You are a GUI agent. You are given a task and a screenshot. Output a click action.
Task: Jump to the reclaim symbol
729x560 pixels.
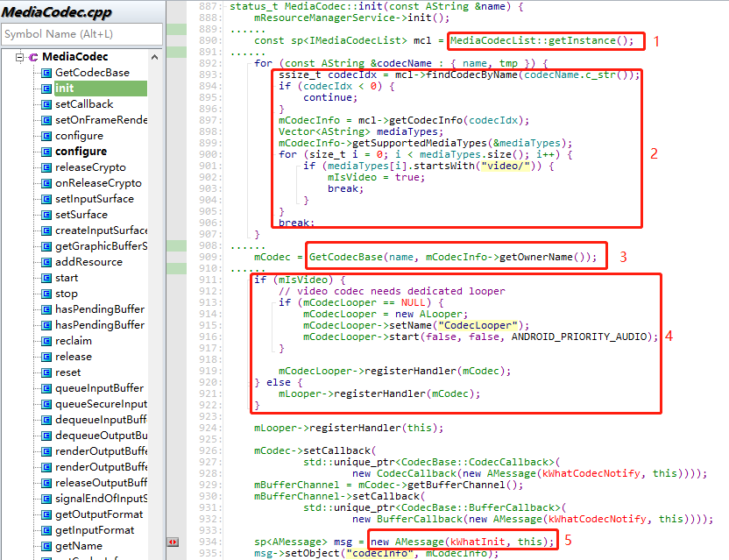pos(74,342)
